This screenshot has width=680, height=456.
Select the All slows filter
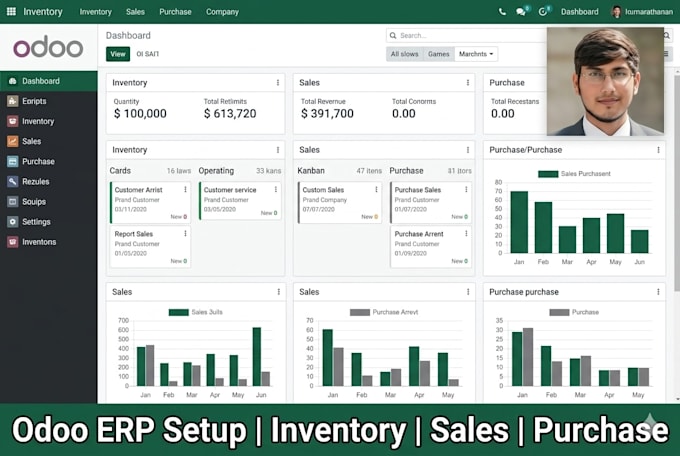click(404, 54)
